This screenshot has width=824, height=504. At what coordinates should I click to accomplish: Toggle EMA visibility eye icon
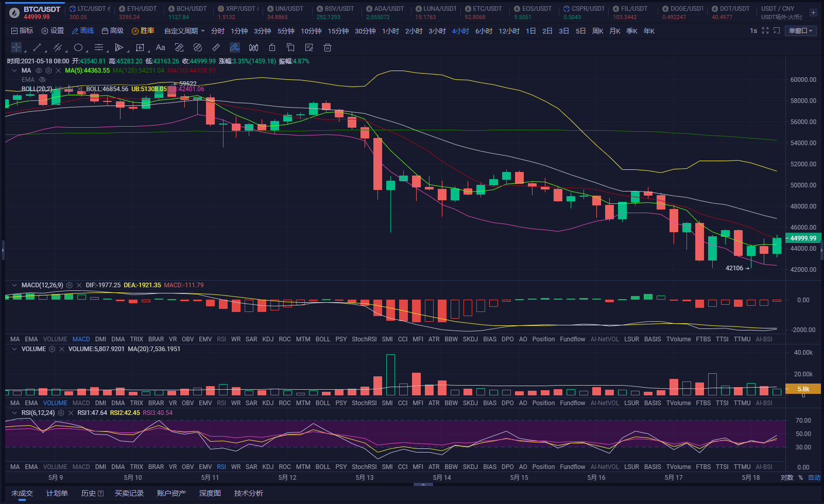point(43,79)
